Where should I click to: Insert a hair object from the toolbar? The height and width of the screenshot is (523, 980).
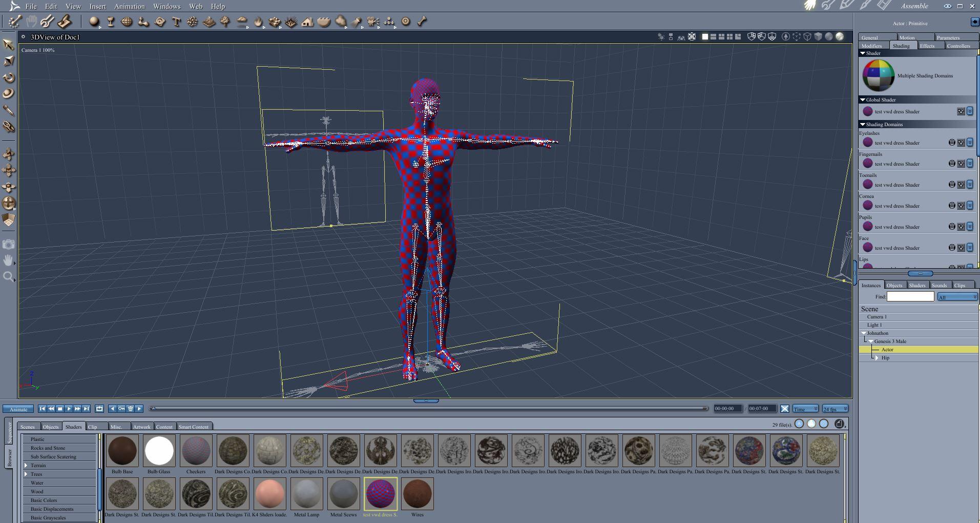291,22
